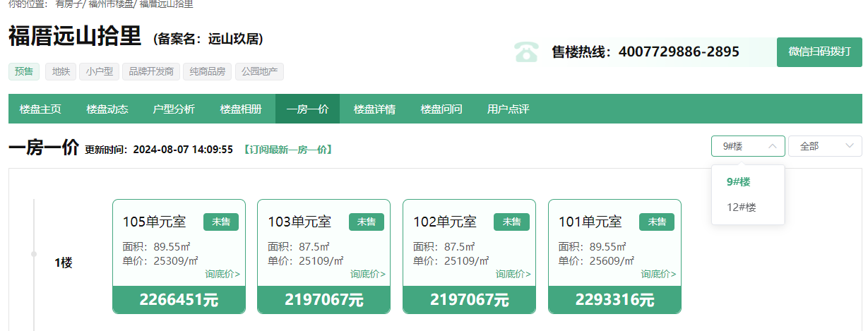This screenshot has height=331, width=868.
Task: Open the 用户点评 tab
Action: click(x=508, y=109)
